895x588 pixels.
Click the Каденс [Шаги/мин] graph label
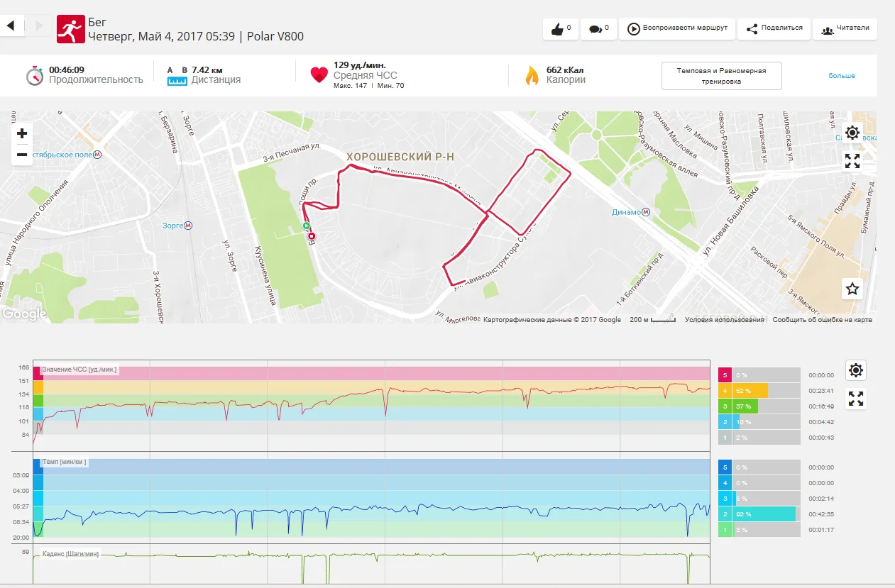click(71, 554)
